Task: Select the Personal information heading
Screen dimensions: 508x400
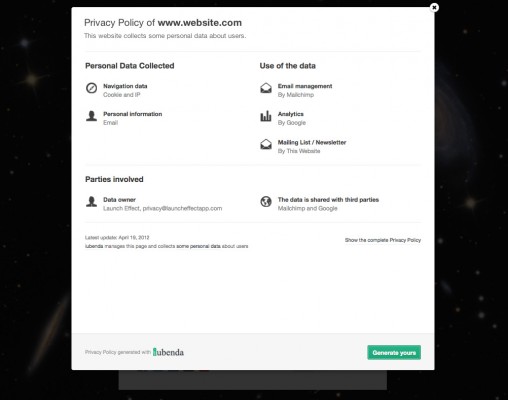Action: pos(133,114)
